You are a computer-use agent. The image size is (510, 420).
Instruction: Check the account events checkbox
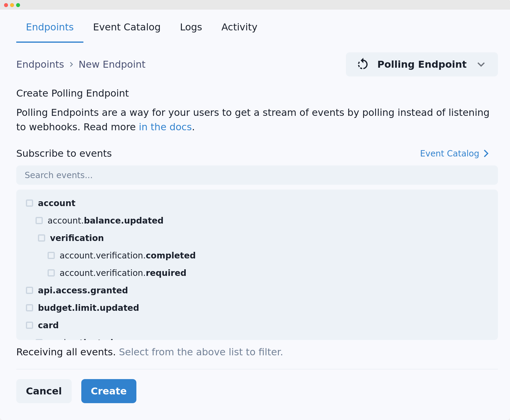click(29, 203)
